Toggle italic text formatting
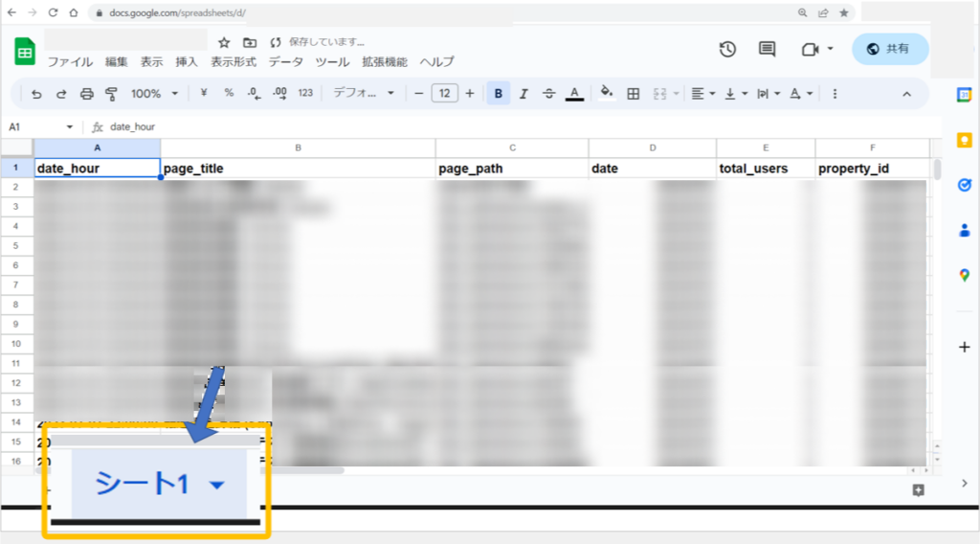Screen dimensions: 980x544 pos(523,94)
